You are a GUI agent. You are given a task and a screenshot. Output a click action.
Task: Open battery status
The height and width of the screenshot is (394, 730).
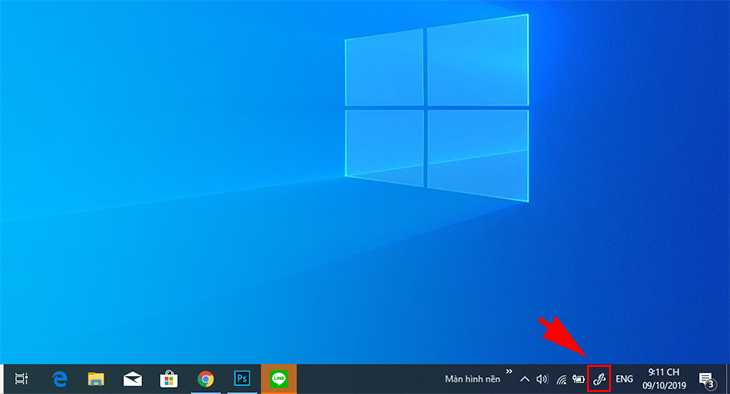[x=578, y=379]
